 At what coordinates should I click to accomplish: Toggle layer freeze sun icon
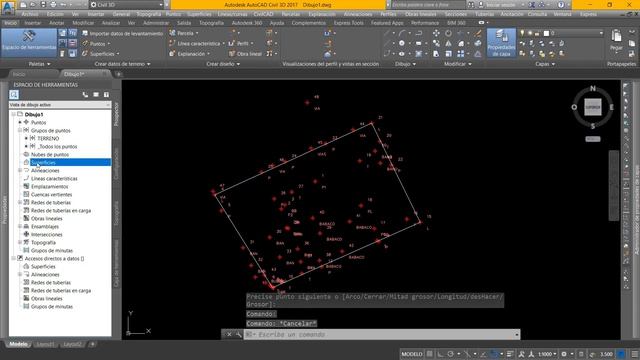pyautogui.click(x=530, y=33)
